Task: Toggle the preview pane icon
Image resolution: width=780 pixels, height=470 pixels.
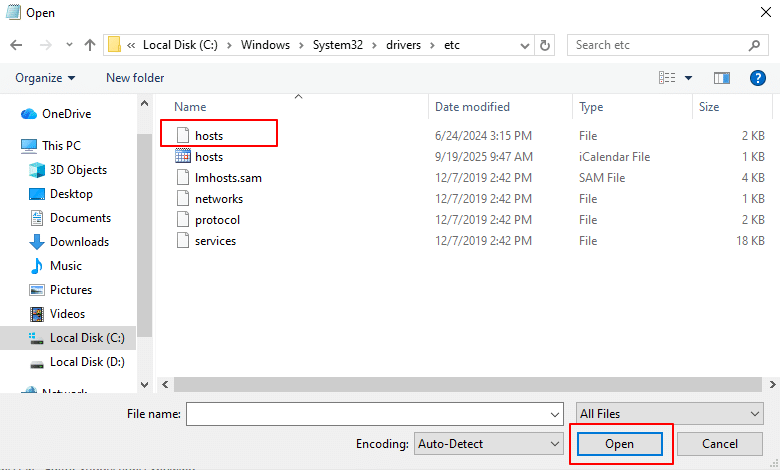Action: click(722, 78)
